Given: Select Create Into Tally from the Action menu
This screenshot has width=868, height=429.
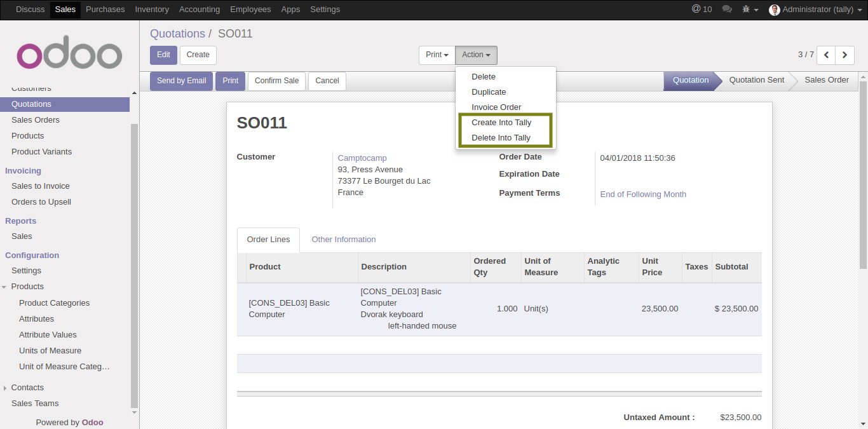Looking at the screenshot, I should pos(501,123).
